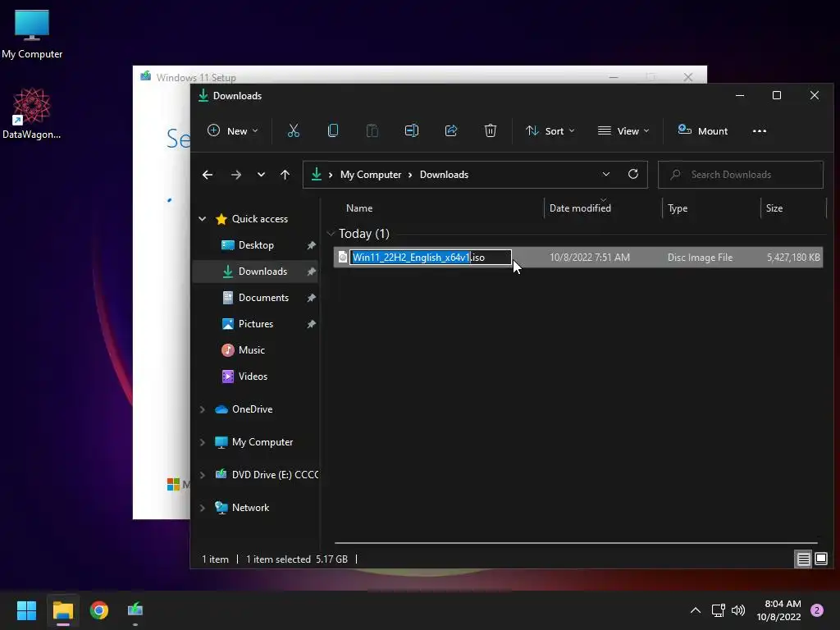The height and width of the screenshot is (630, 840).
Task: Open the notifications badge in tray
Action: [x=816, y=610]
